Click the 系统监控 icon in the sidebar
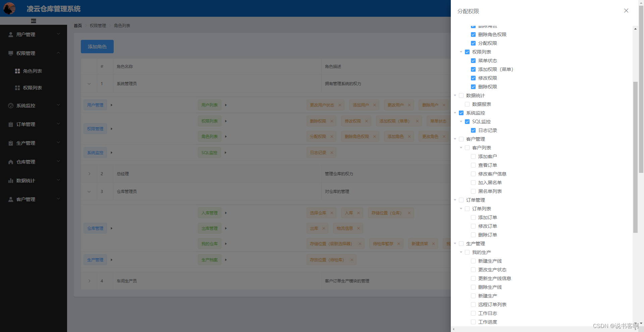 coord(11,106)
